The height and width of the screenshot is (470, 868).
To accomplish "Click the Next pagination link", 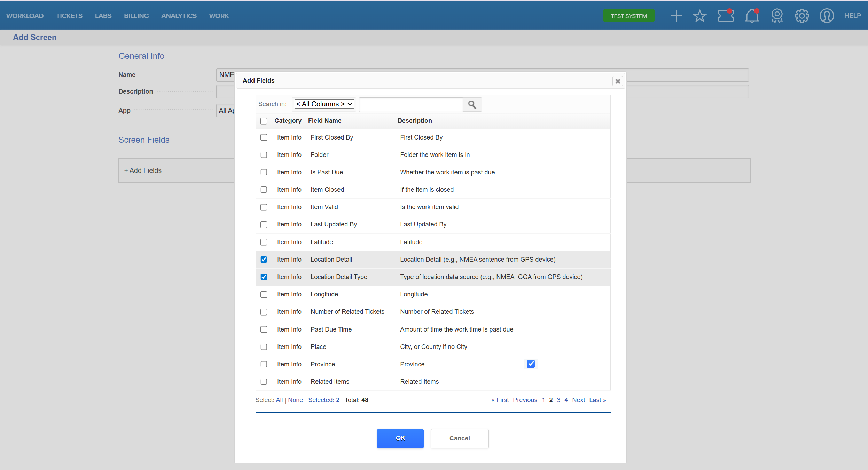I will click(x=578, y=400).
